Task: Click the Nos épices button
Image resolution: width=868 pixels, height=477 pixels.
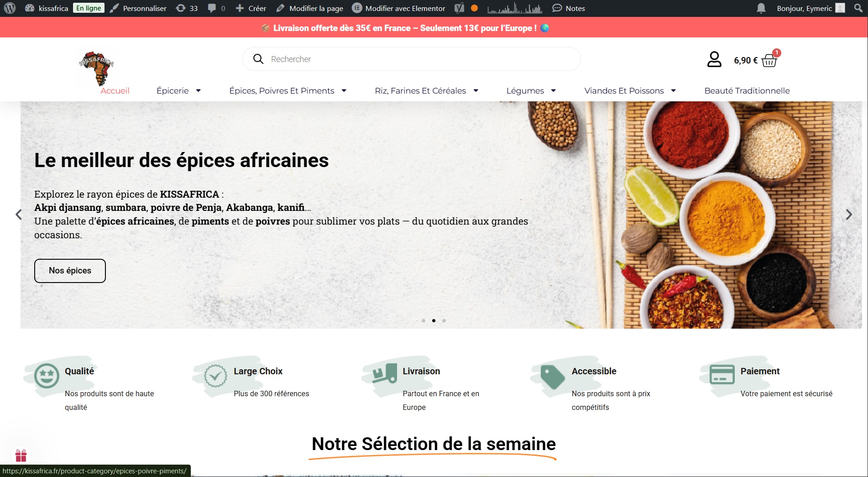Action: (x=70, y=271)
